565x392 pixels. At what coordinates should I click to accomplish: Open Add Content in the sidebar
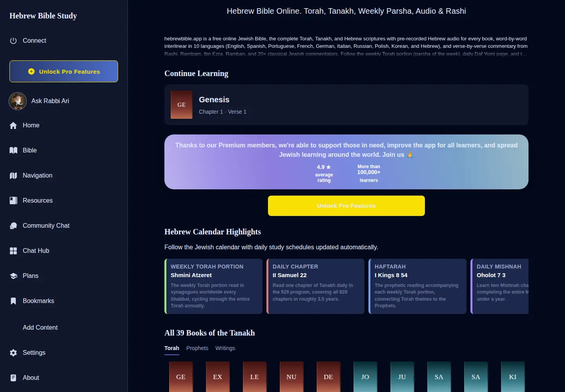[x=40, y=328]
